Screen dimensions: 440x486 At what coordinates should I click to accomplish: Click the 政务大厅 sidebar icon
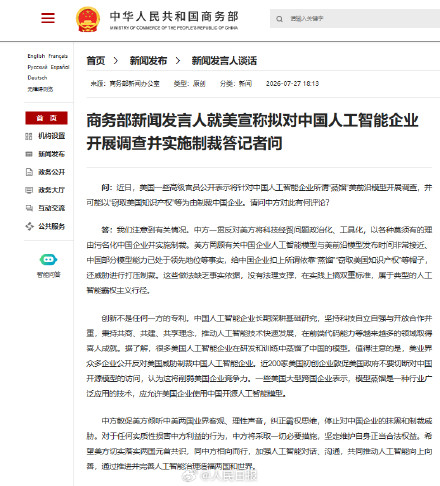(29, 190)
